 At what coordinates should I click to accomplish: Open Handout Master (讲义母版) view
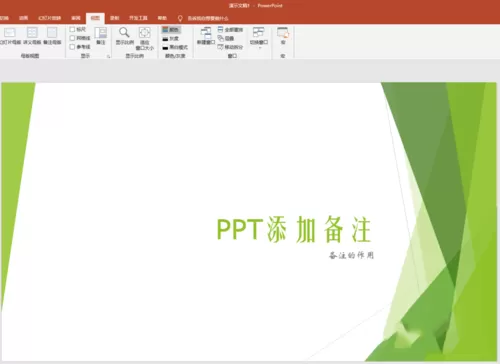tap(32, 36)
